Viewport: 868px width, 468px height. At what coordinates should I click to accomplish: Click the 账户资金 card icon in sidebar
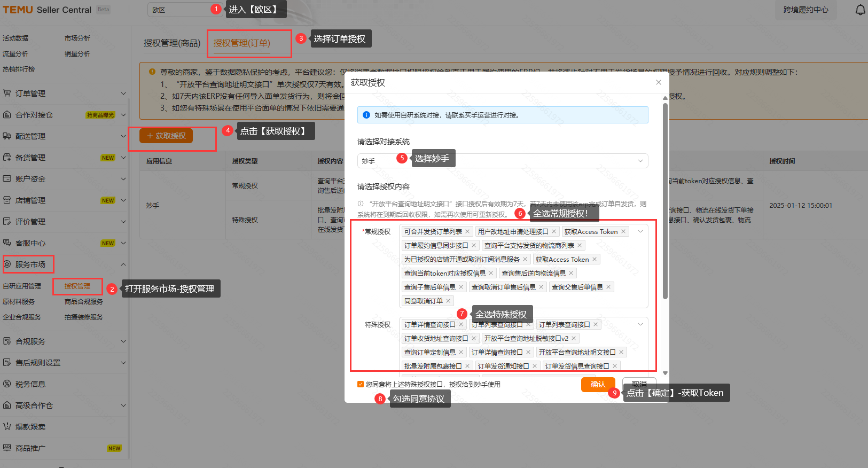(7, 178)
